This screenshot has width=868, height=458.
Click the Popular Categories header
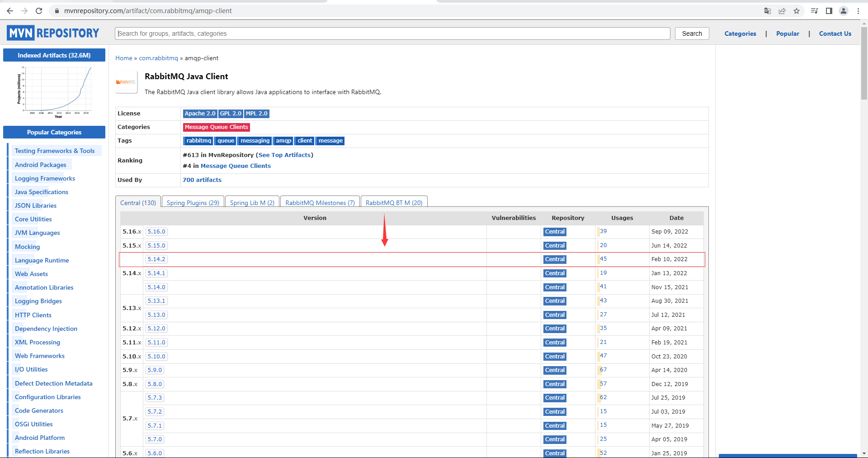click(54, 132)
